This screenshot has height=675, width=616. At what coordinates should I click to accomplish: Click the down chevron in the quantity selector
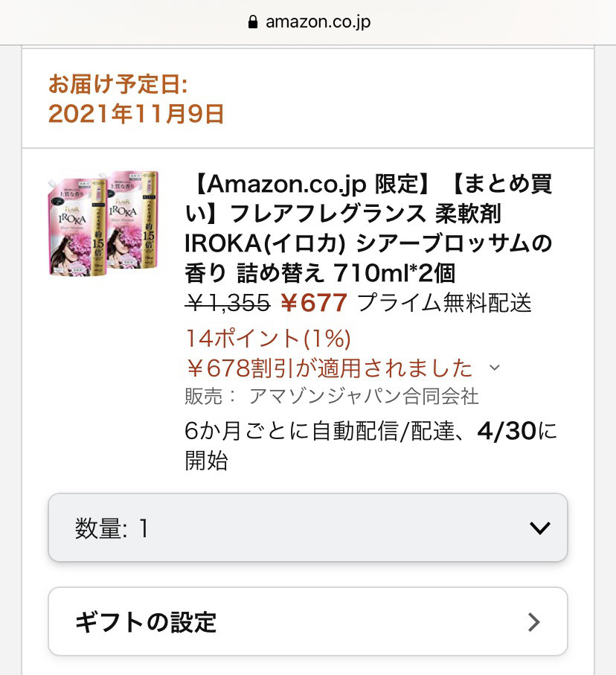[539, 528]
